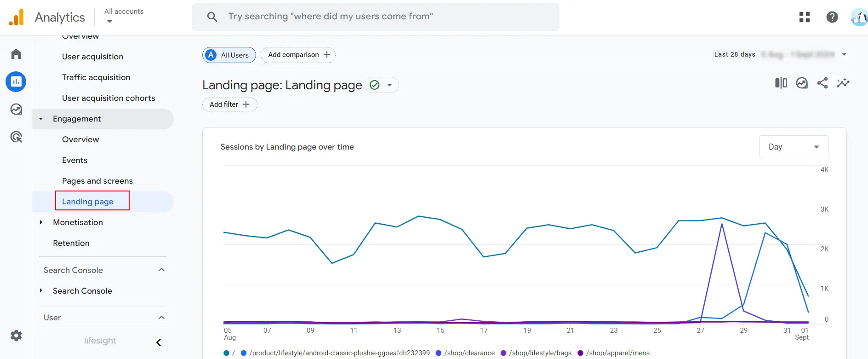Click the Sessions by Landing page chart title
The width and height of the screenshot is (868, 359).
tap(287, 147)
